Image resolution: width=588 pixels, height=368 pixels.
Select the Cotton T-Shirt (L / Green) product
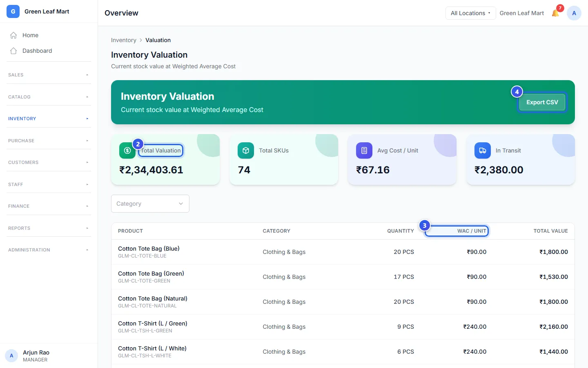click(153, 323)
